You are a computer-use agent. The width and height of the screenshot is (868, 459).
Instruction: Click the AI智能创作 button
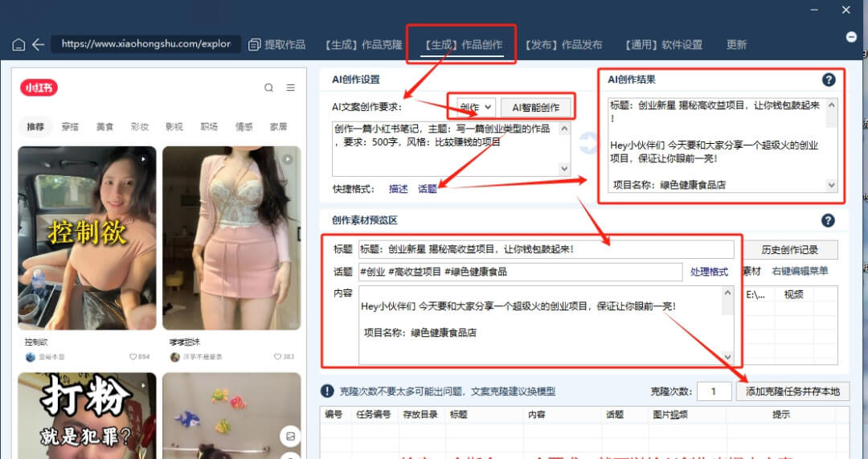coord(535,108)
